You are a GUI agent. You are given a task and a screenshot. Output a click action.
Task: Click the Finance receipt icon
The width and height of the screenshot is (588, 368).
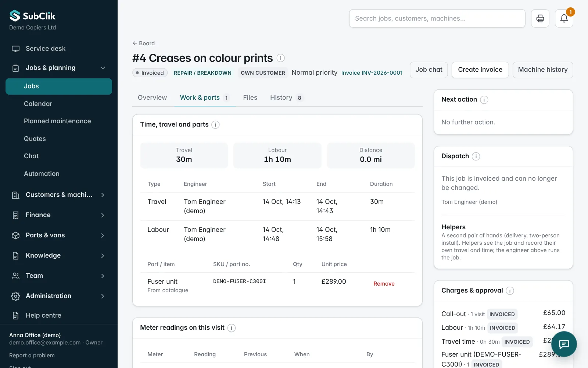(15, 215)
